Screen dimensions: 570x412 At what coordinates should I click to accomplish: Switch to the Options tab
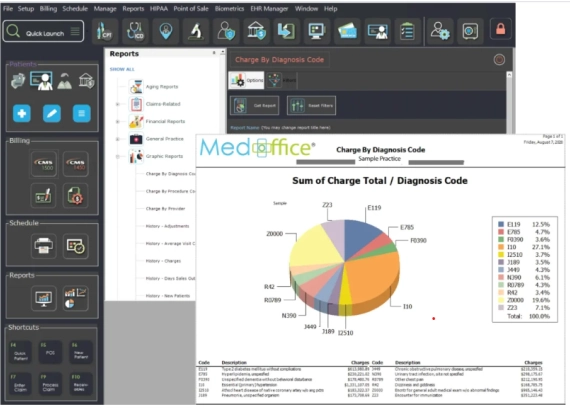coord(246,80)
